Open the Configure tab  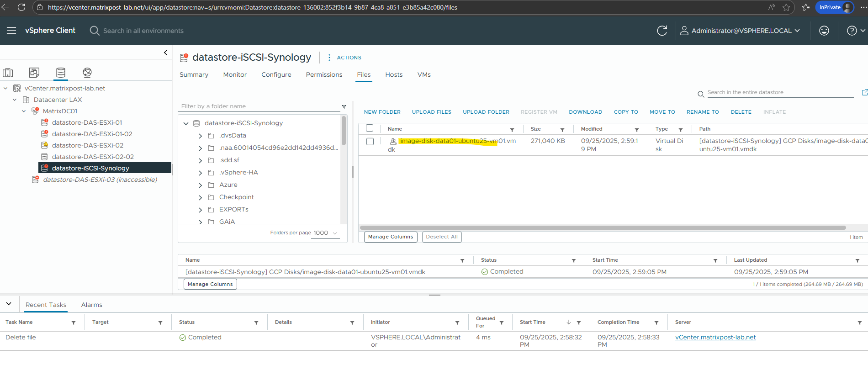tap(276, 74)
